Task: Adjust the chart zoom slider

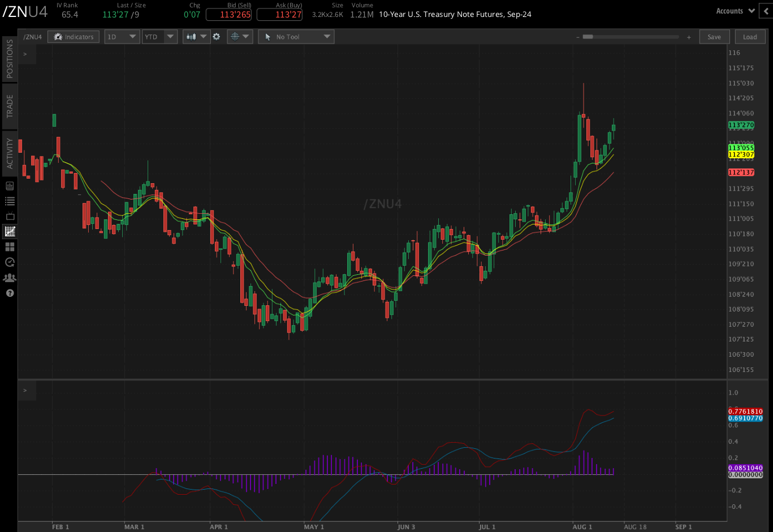Action: click(588, 36)
